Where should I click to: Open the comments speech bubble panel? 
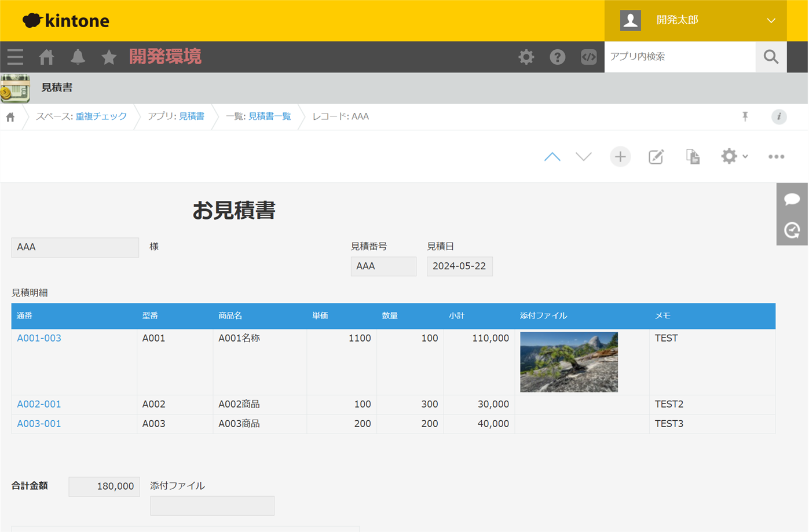[792, 199]
